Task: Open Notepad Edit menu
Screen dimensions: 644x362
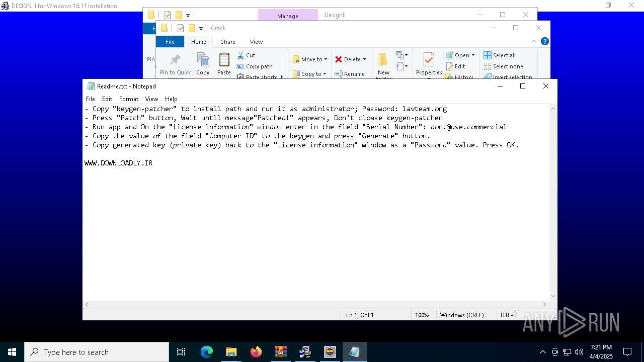Action: [107, 99]
